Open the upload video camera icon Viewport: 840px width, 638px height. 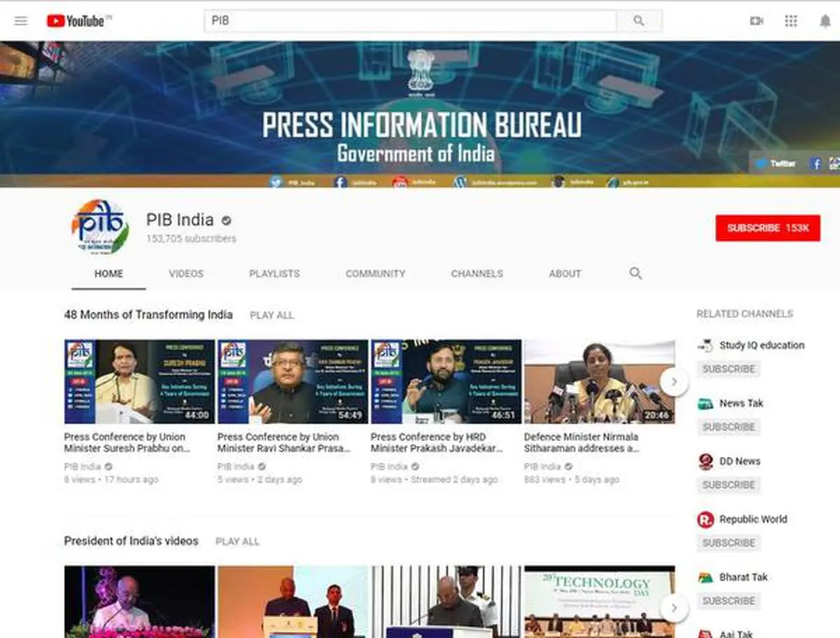tap(757, 21)
